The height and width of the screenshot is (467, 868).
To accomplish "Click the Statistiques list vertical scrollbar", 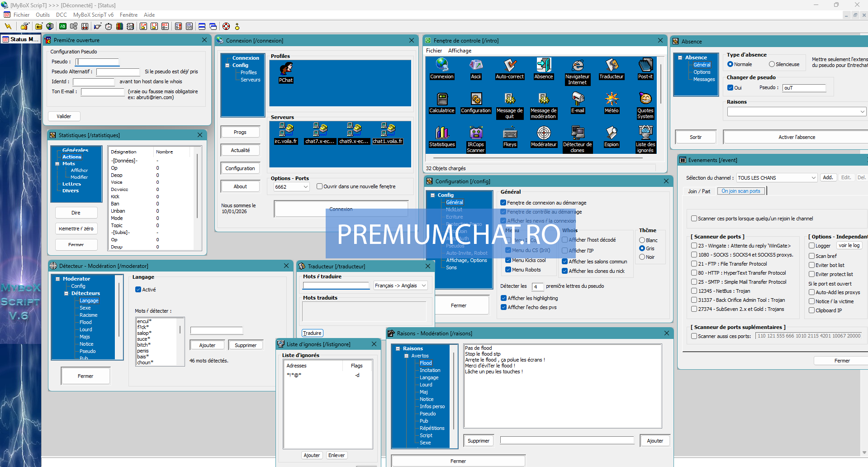I will click(198, 186).
